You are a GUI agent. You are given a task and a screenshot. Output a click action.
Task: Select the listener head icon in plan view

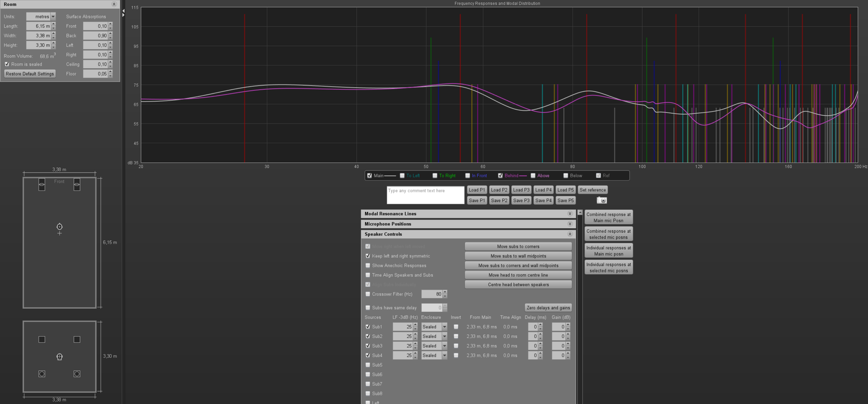click(59, 227)
